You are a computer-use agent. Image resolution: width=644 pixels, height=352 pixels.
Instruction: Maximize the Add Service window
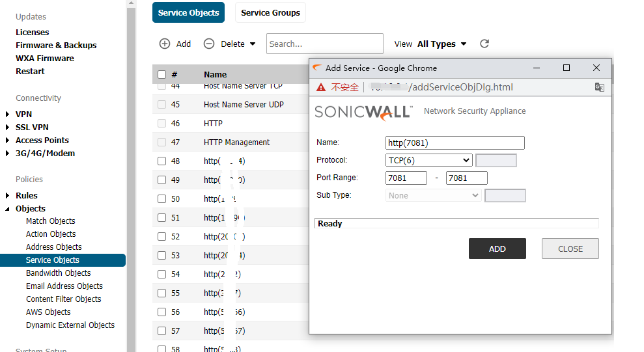pyautogui.click(x=567, y=68)
